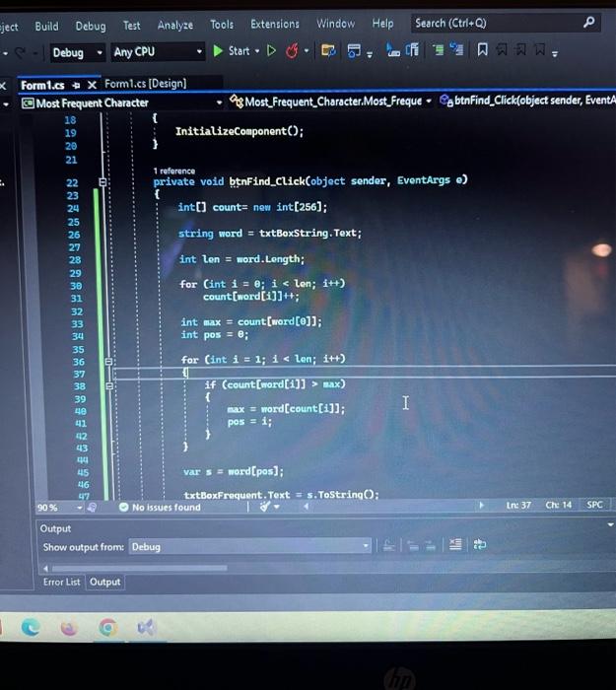
Task: Click the code cleanup broom icon
Action: [x=264, y=507]
